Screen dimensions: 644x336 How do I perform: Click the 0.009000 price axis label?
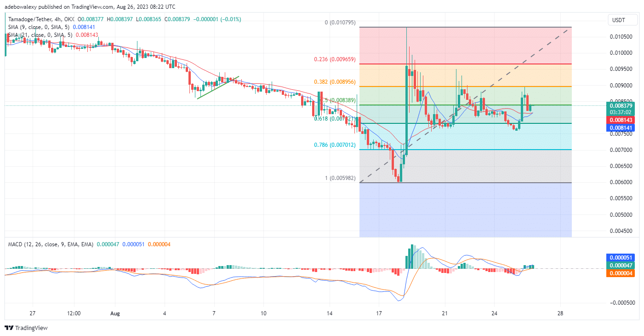(x=621, y=86)
